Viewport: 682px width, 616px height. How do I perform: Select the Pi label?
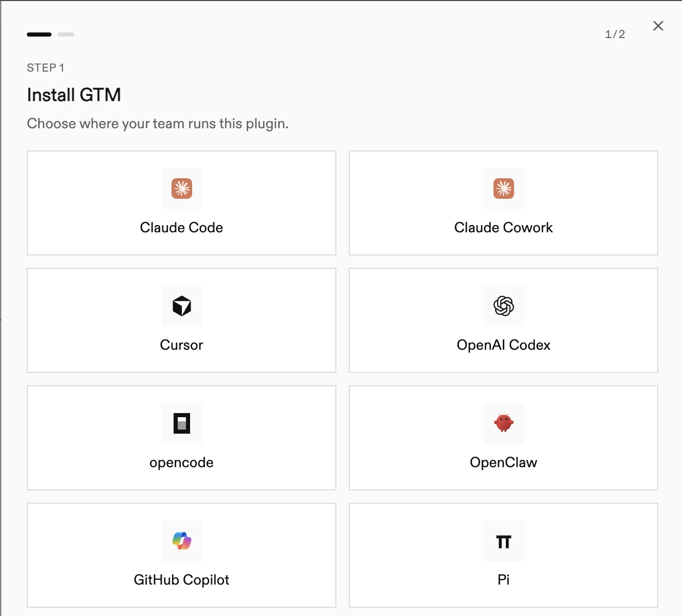click(x=504, y=580)
